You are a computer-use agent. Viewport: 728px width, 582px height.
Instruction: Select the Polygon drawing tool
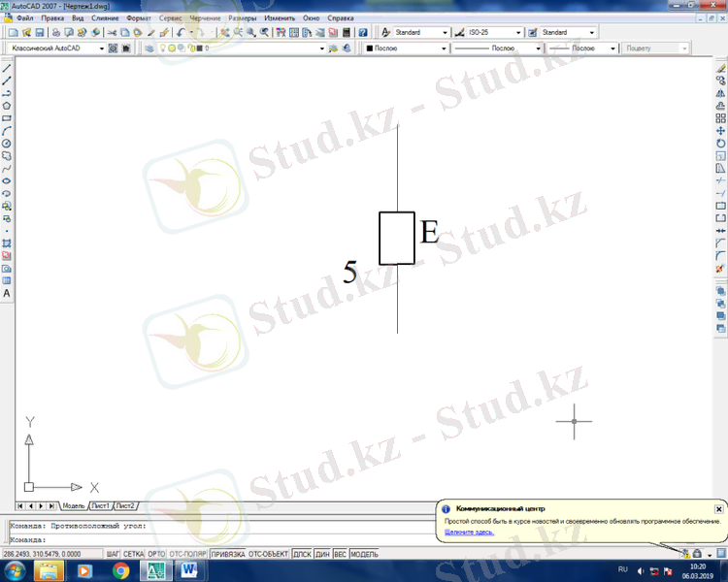point(7,106)
